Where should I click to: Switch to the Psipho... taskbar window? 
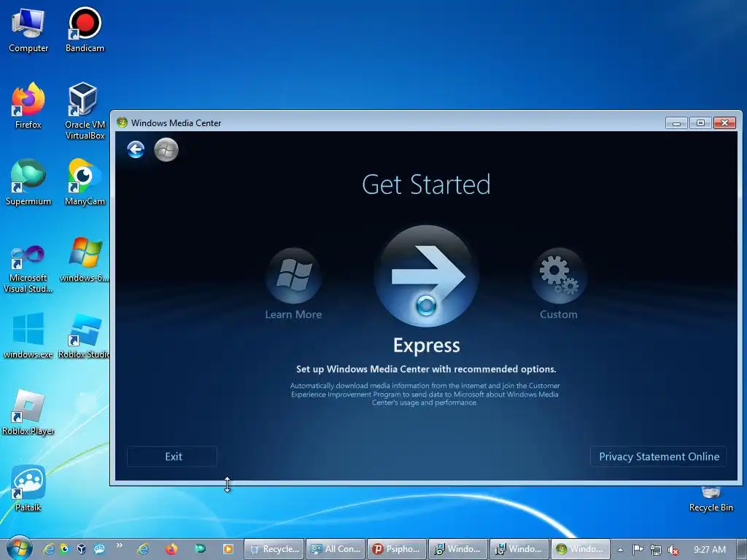tap(397, 549)
